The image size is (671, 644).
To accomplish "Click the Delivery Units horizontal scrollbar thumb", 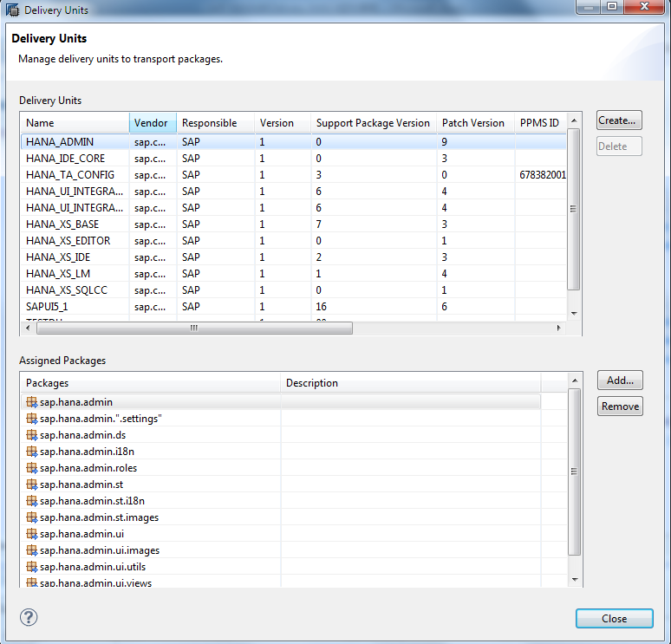I will pyautogui.click(x=195, y=328).
